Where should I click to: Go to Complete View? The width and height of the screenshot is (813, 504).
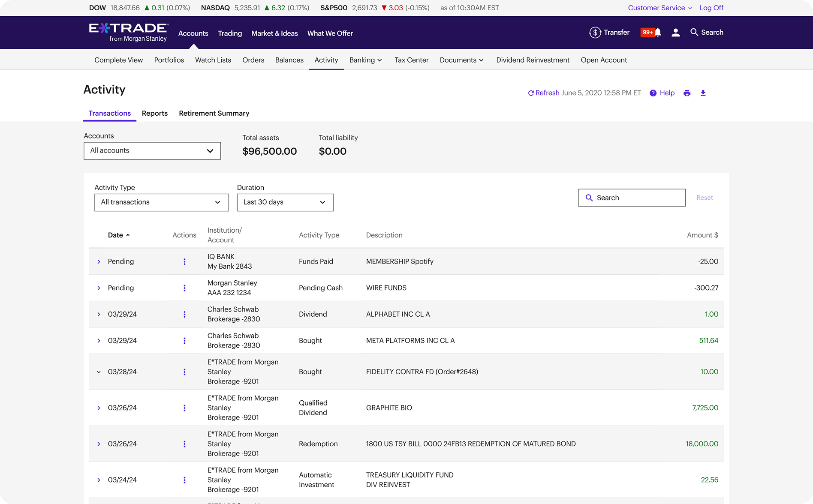click(x=119, y=60)
